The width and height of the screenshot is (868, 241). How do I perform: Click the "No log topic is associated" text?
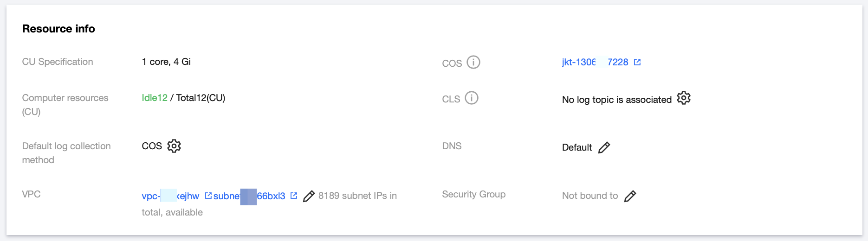[x=617, y=100]
